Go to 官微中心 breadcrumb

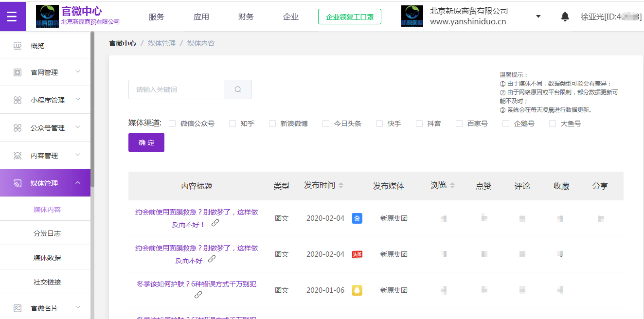click(x=123, y=43)
